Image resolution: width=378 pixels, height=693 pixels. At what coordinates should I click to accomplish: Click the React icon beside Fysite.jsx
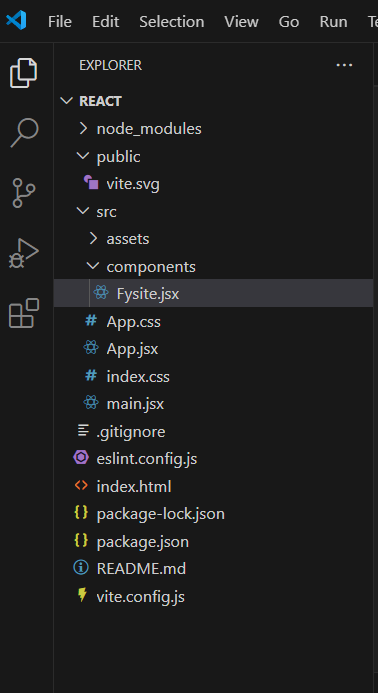(x=101, y=293)
